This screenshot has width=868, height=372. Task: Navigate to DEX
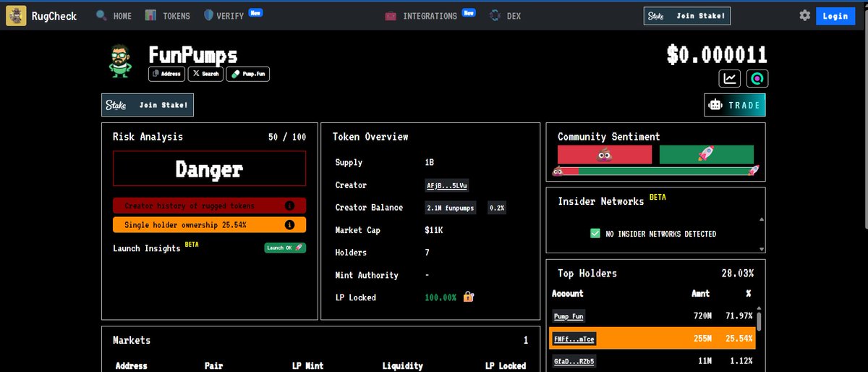(x=505, y=15)
